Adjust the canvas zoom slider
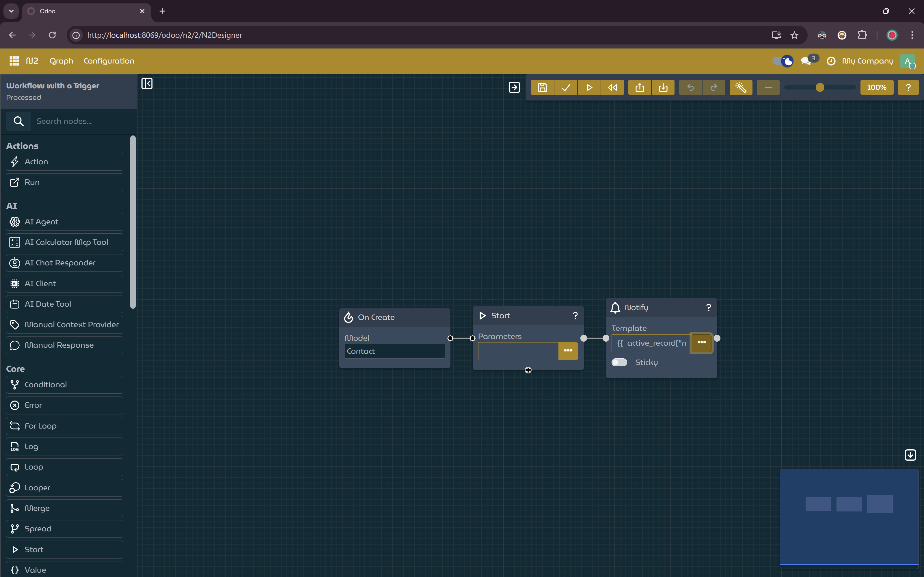The width and height of the screenshot is (924, 577). [819, 88]
